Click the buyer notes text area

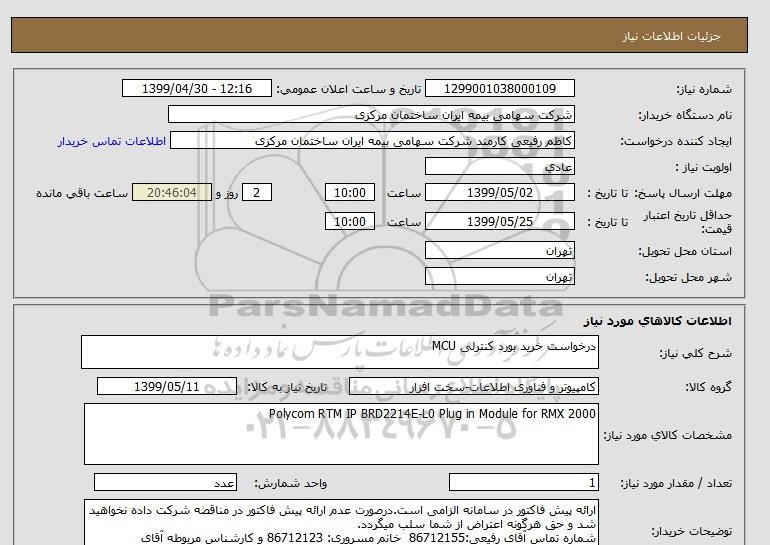341,522
